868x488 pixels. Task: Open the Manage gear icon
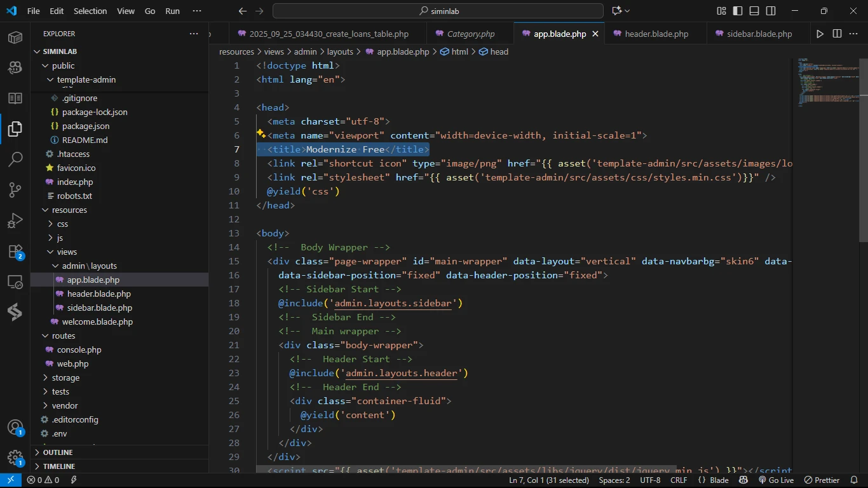click(15, 458)
